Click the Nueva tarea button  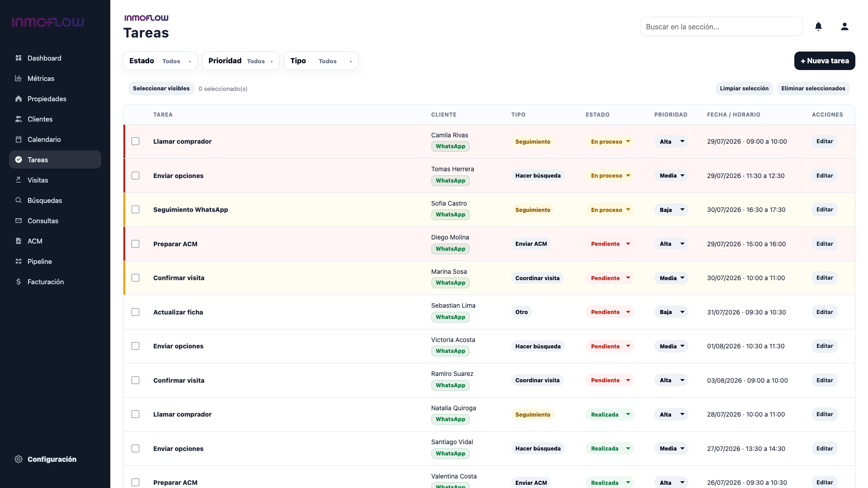point(825,61)
